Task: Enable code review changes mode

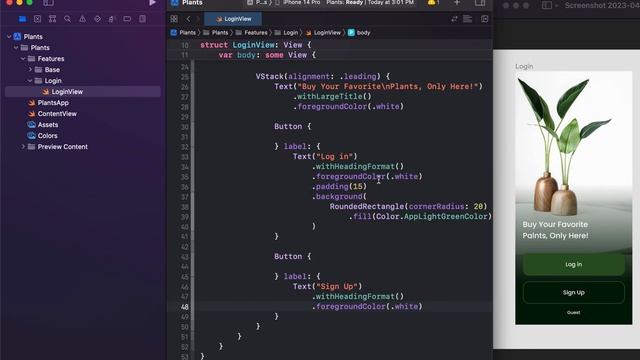Action: click(454, 19)
